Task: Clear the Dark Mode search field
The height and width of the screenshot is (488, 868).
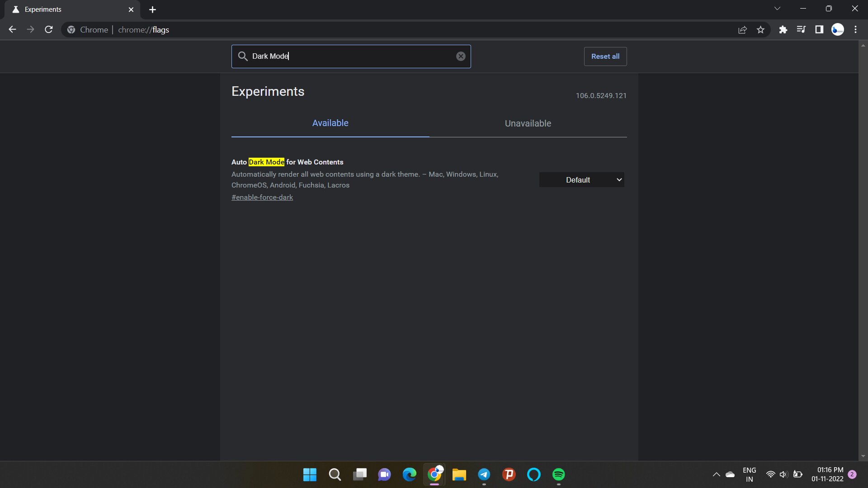Action: click(x=460, y=56)
